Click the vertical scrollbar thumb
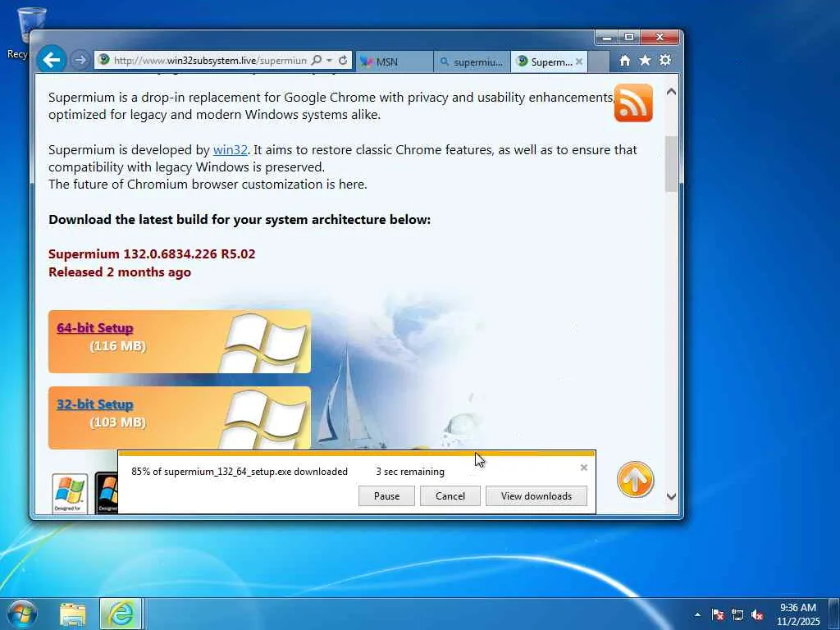840x630 pixels. pyautogui.click(x=671, y=163)
